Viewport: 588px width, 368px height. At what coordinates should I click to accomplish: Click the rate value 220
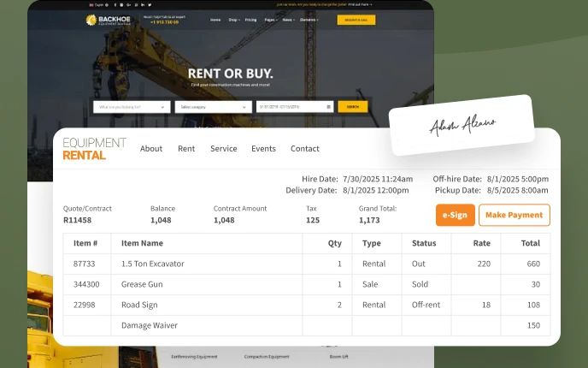point(484,264)
